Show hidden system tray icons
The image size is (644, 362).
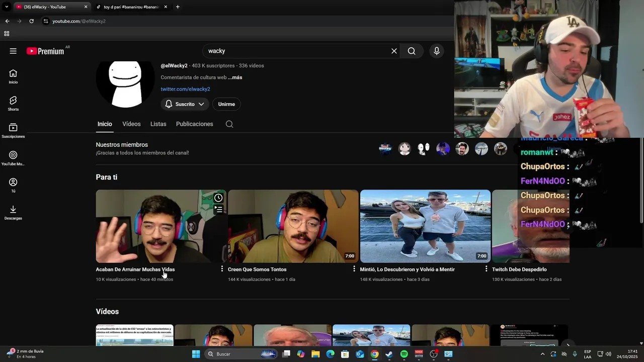click(x=542, y=354)
